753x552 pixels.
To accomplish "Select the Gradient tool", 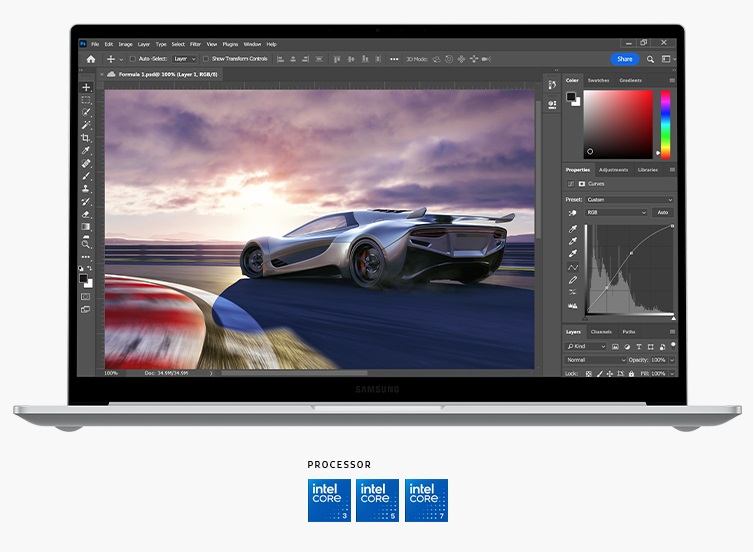I will pyautogui.click(x=86, y=227).
